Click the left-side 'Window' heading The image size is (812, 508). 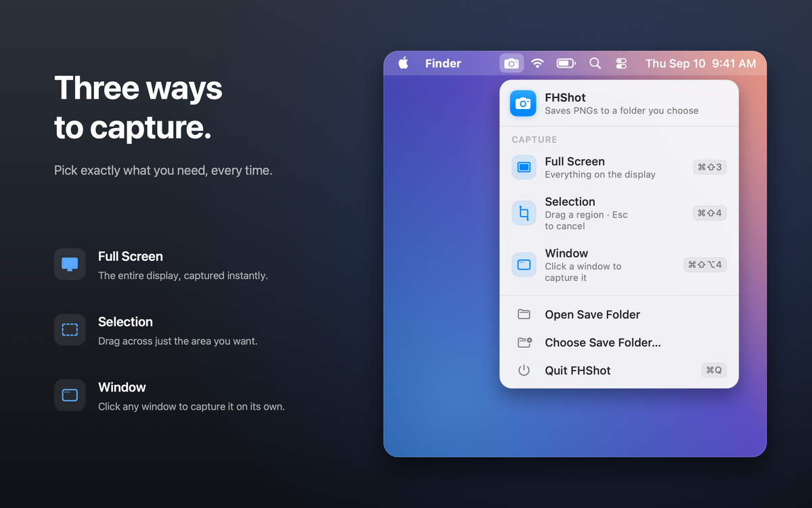122,387
